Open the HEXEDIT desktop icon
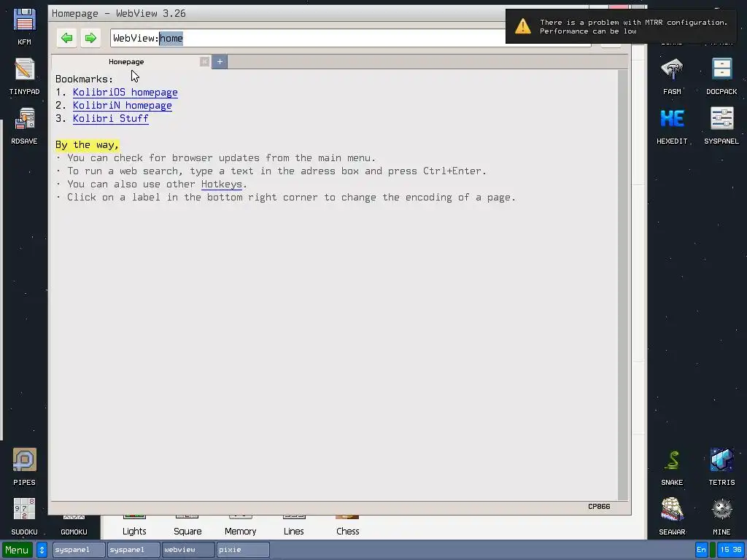Viewport: 747px width, 560px height. click(x=672, y=125)
